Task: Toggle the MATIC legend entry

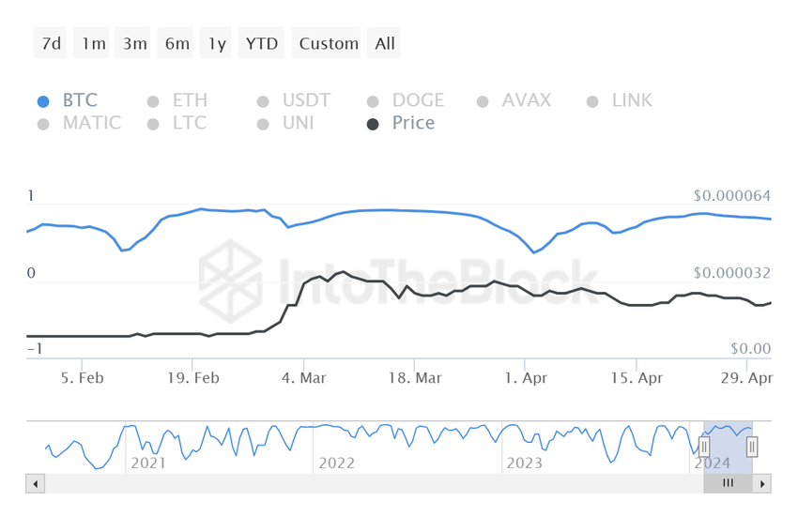Action: 80,123
